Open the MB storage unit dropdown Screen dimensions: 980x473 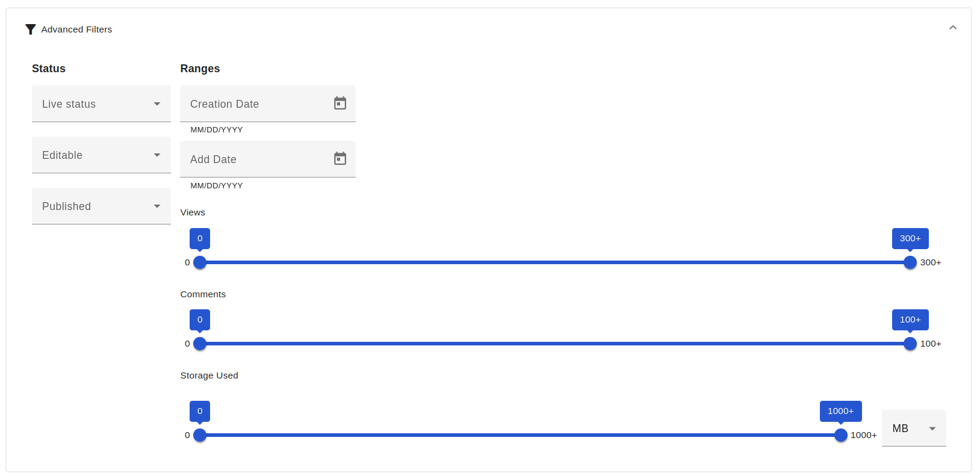(x=914, y=428)
